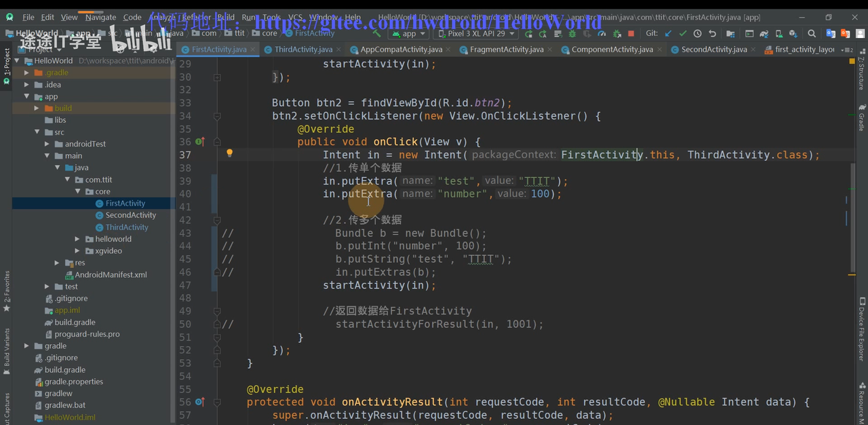This screenshot has width=868, height=425.
Task: Show the hidden editor tabs list
Action: click(x=846, y=50)
